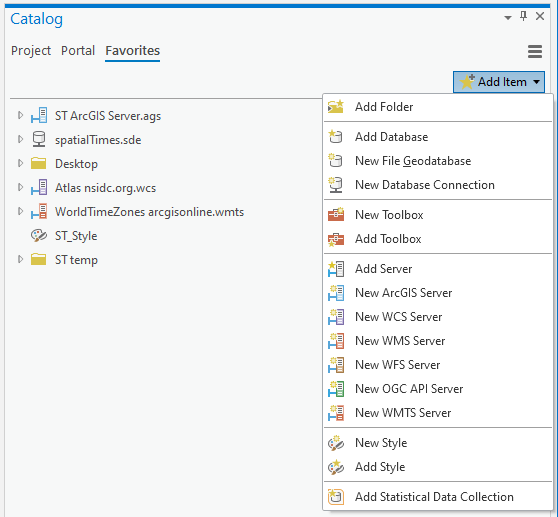The width and height of the screenshot is (558, 517).
Task: Open the Catalog pane hamburger menu
Action: 535,51
